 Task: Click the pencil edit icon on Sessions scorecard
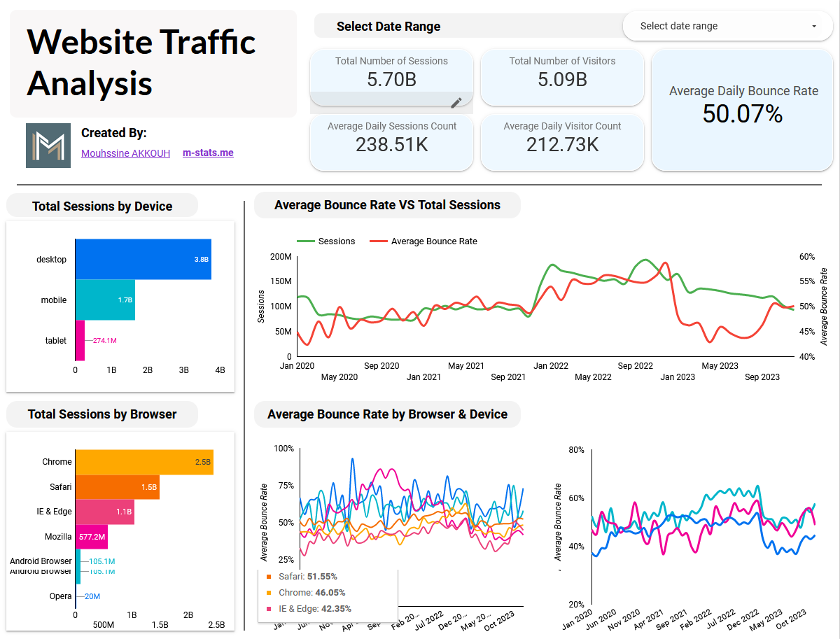pyautogui.click(x=456, y=103)
